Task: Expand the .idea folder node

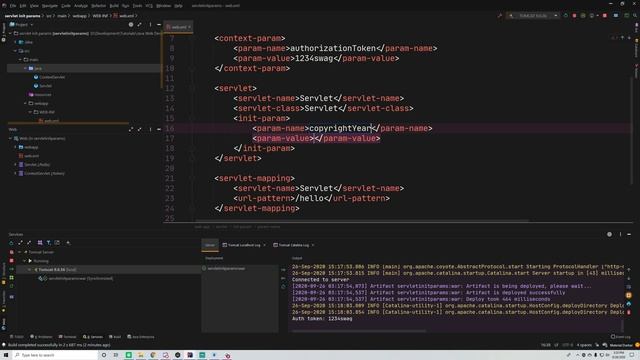Action: click(x=16, y=42)
